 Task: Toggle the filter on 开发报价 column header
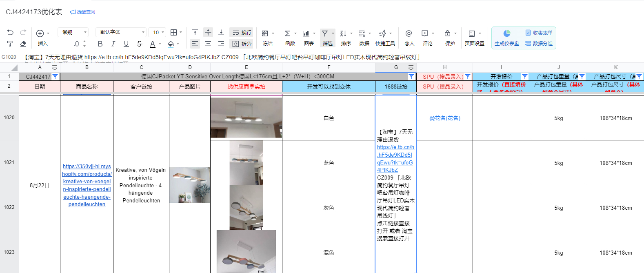point(525,77)
